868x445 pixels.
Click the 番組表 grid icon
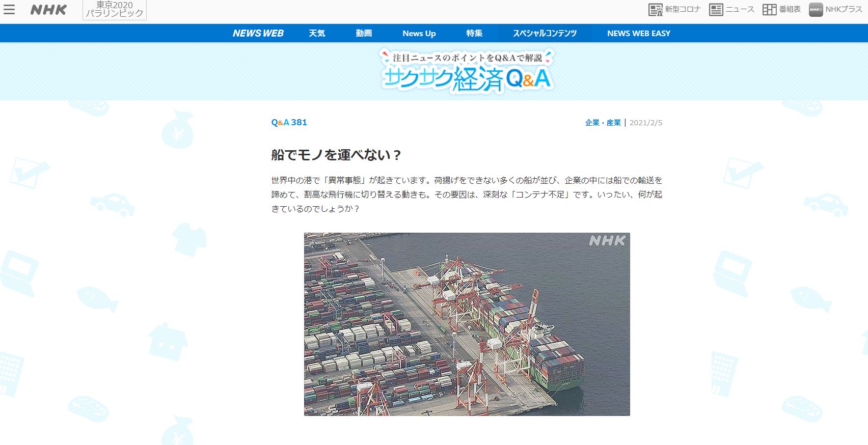[769, 10]
